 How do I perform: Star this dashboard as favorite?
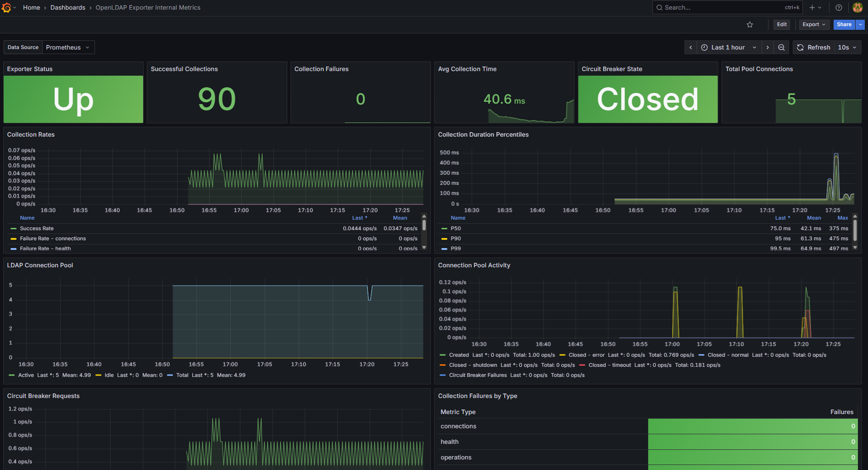pyautogui.click(x=750, y=25)
